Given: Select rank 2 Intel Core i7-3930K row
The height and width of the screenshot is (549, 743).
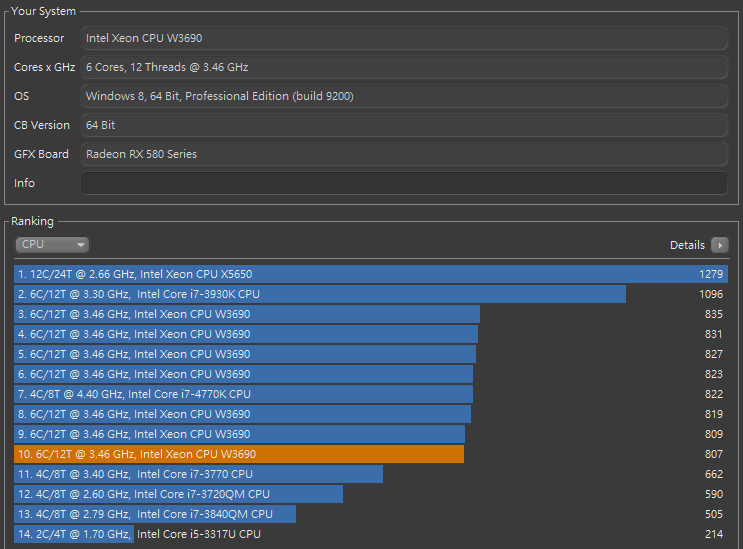Looking at the screenshot, I should click(x=371, y=294).
